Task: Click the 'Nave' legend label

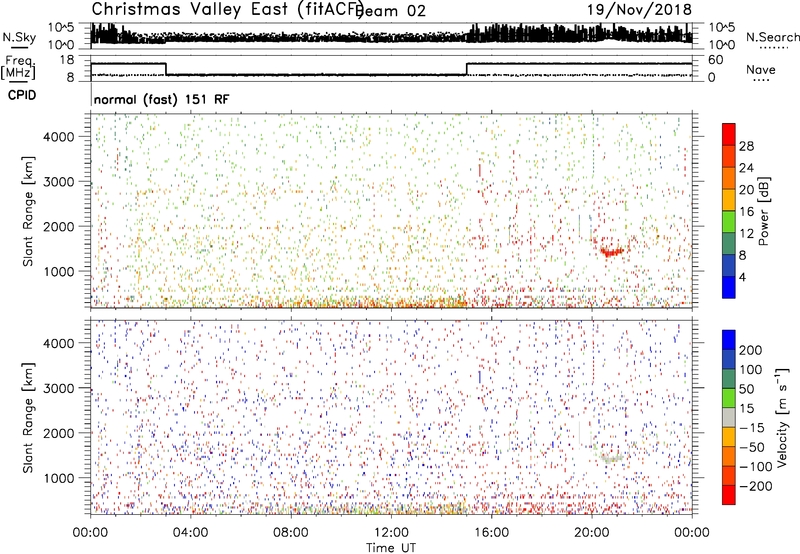Action: (x=761, y=69)
